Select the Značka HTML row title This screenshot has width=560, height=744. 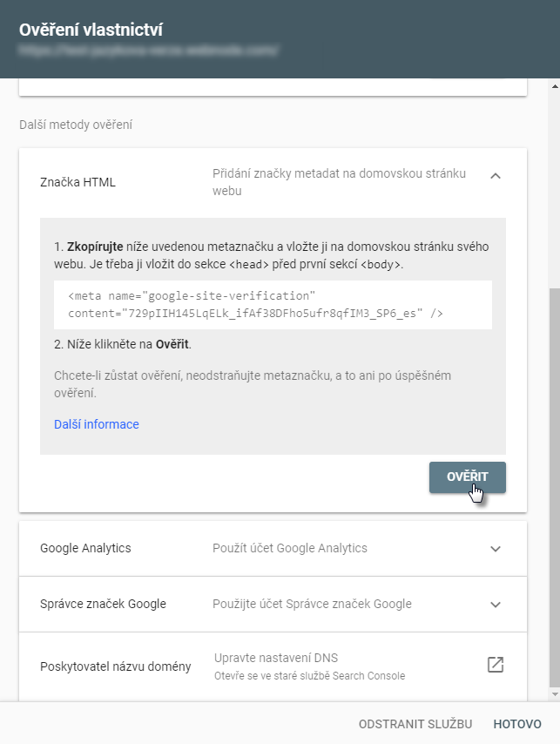tap(78, 182)
